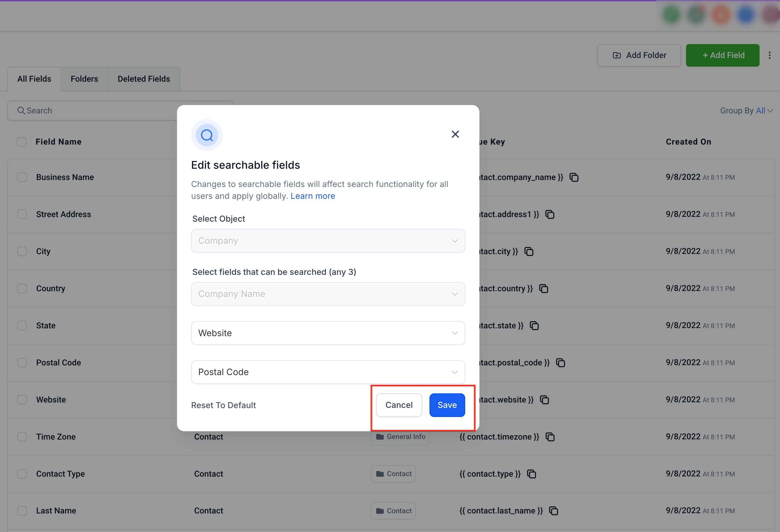780x532 pixels.
Task: Click Reset To Default
Action: point(223,405)
